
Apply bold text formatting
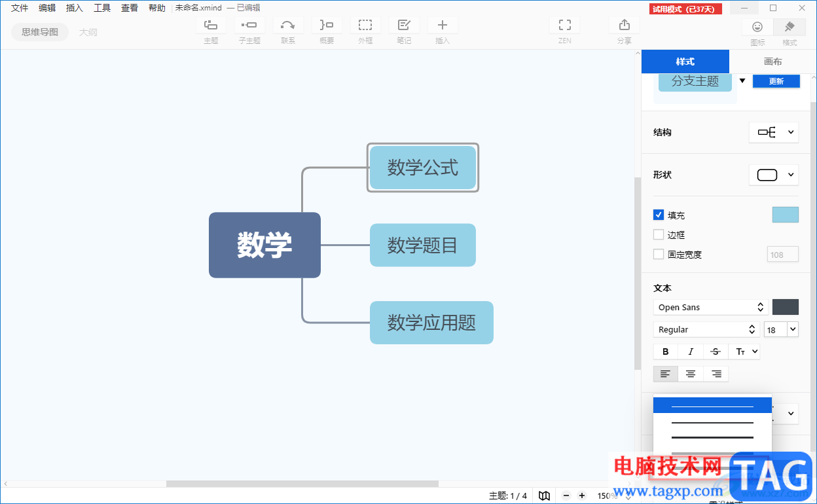tap(666, 351)
